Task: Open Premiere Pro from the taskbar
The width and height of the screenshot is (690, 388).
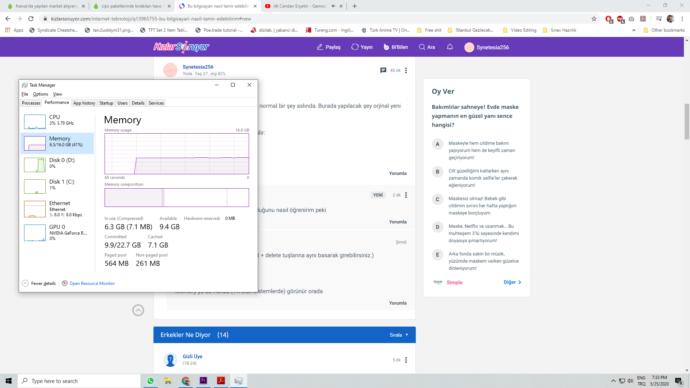Action: coord(203,381)
